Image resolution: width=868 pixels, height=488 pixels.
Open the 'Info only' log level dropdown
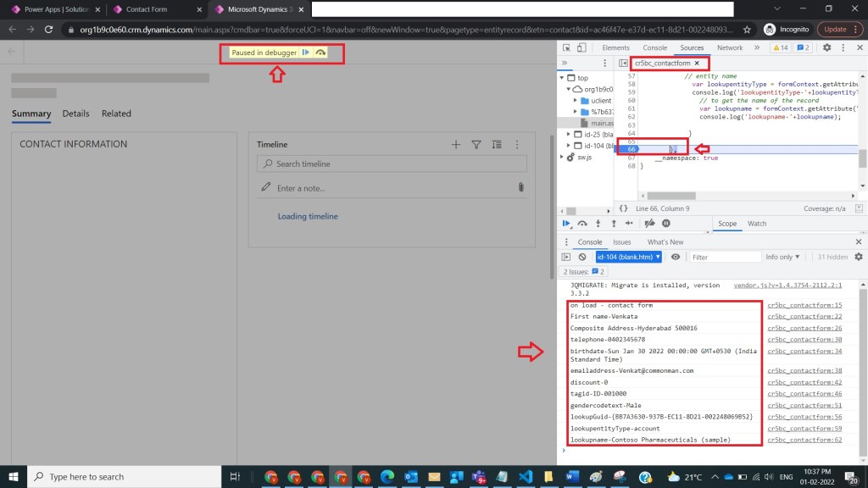click(x=782, y=257)
